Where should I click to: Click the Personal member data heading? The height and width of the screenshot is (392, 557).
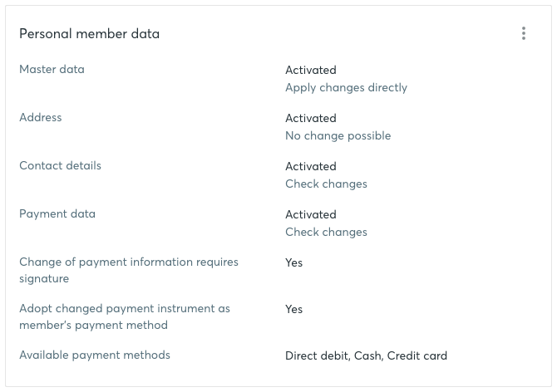pyautogui.click(x=89, y=34)
